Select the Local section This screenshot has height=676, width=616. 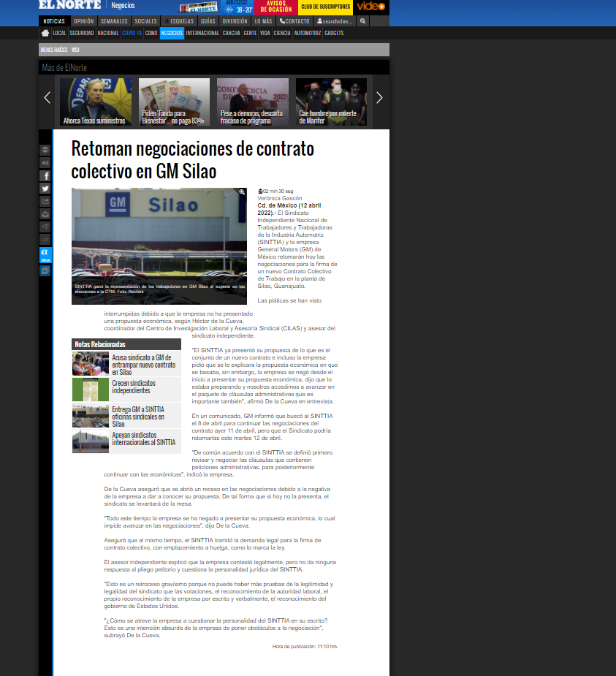tap(59, 33)
